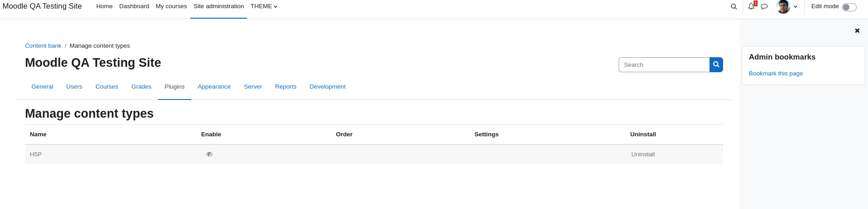Open notifications bell icon
Screen dimensions: 868x209
[751, 7]
